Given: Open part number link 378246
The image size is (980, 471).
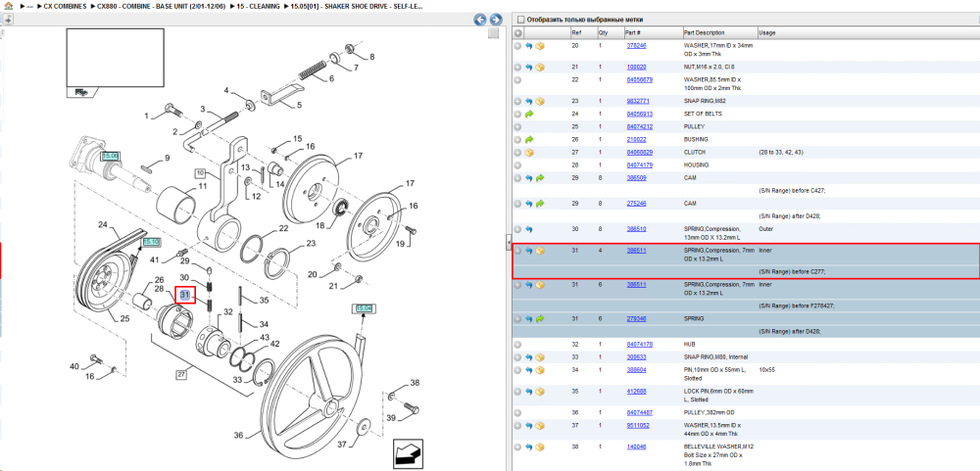Looking at the screenshot, I should 636,46.
